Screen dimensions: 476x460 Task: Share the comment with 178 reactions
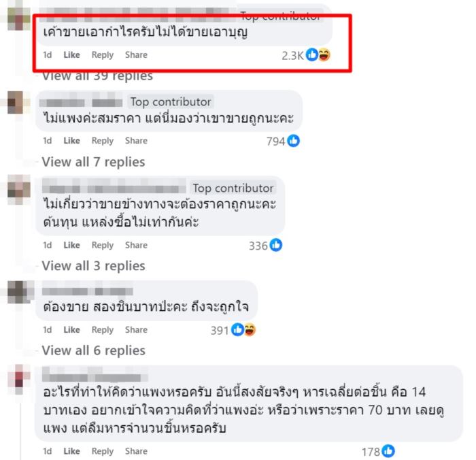click(136, 451)
